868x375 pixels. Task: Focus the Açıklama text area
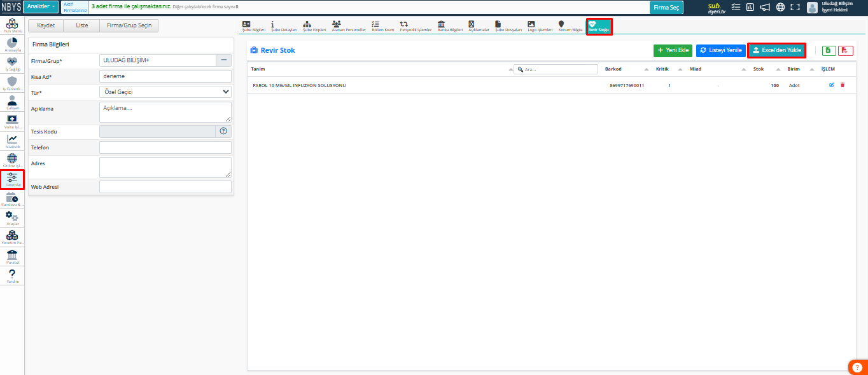point(165,112)
